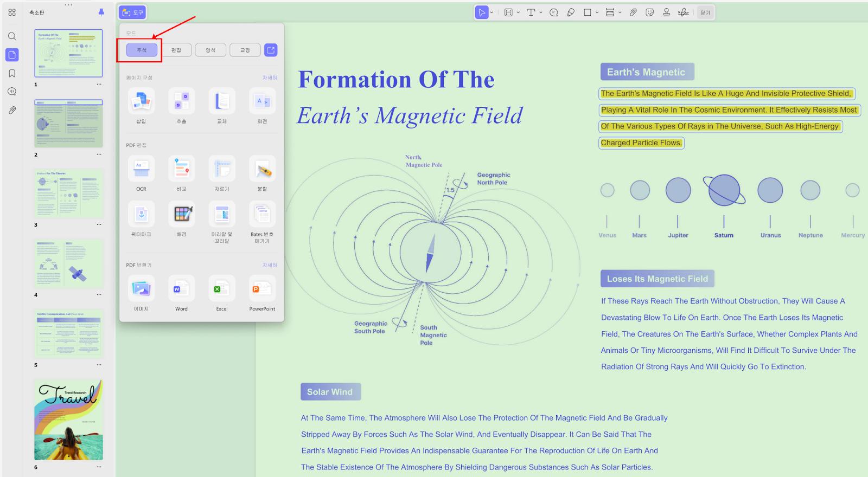This screenshot has height=477, width=868.
Task: Select the text comment (T) tool
Action: (531, 12)
